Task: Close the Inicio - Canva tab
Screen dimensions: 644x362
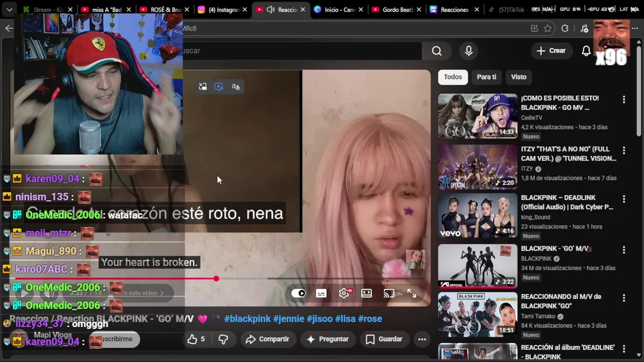Action: [361, 10]
